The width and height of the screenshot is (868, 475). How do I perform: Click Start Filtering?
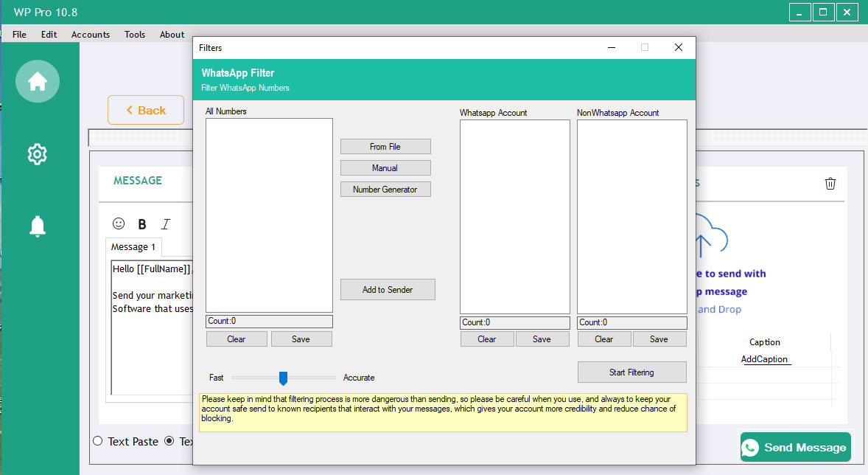(x=631, y=372)
